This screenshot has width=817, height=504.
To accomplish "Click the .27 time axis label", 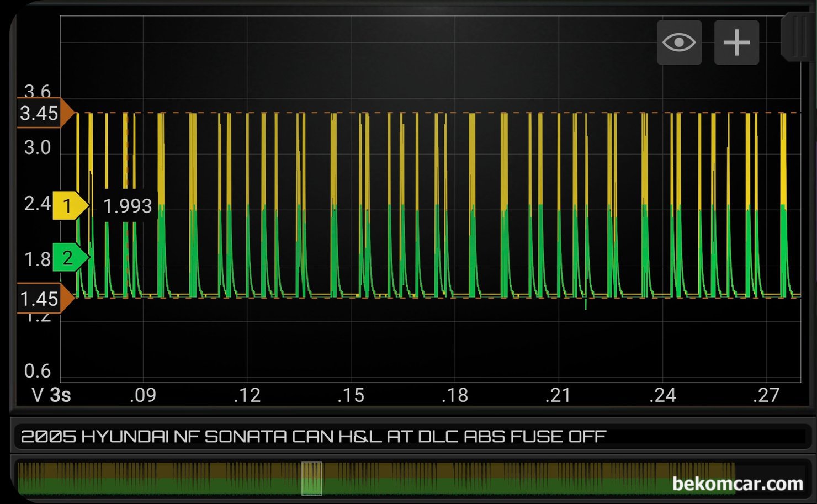I will [x=766, y=395].
